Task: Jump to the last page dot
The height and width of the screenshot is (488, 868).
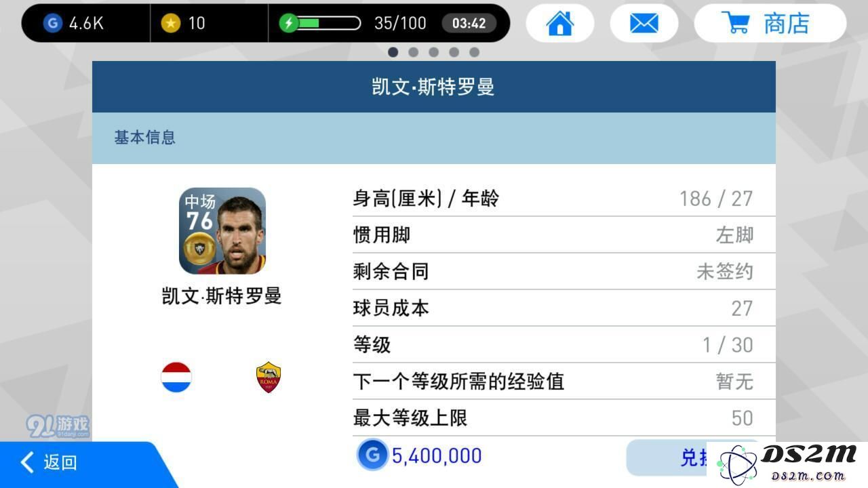Action: point(475,52)
